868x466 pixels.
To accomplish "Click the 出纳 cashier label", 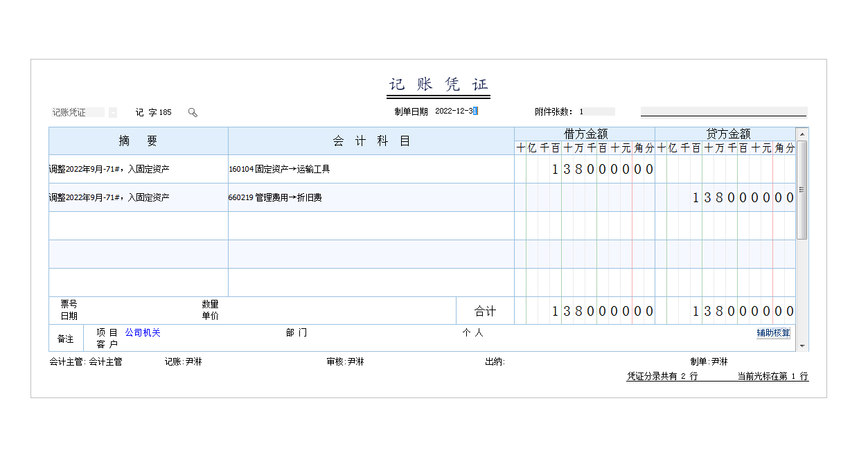I will coord(495,361).
